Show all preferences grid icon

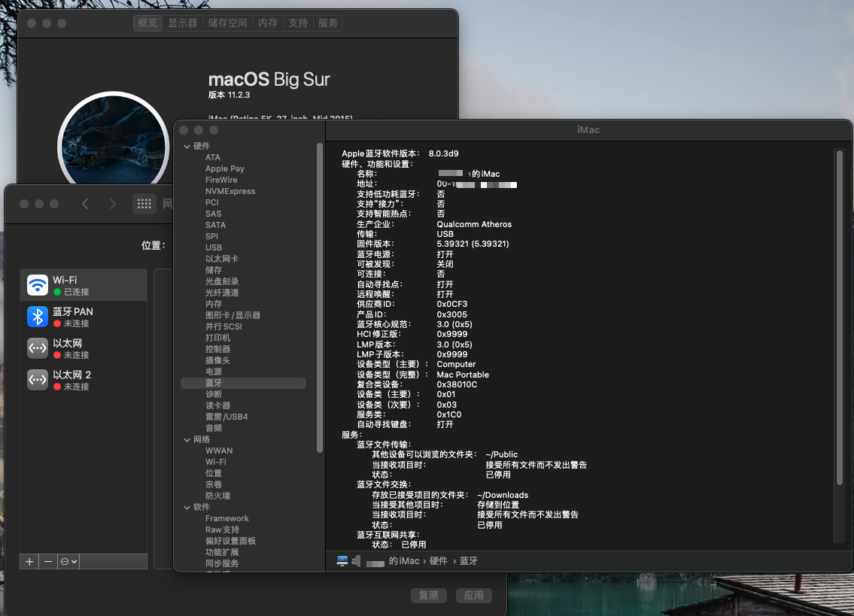[x=144, y=204]
